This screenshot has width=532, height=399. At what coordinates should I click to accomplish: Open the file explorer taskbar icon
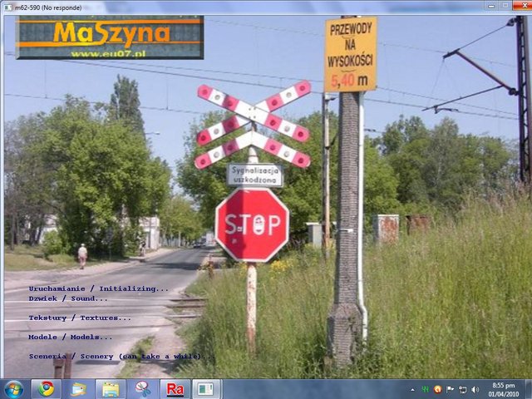pos(78,389)
